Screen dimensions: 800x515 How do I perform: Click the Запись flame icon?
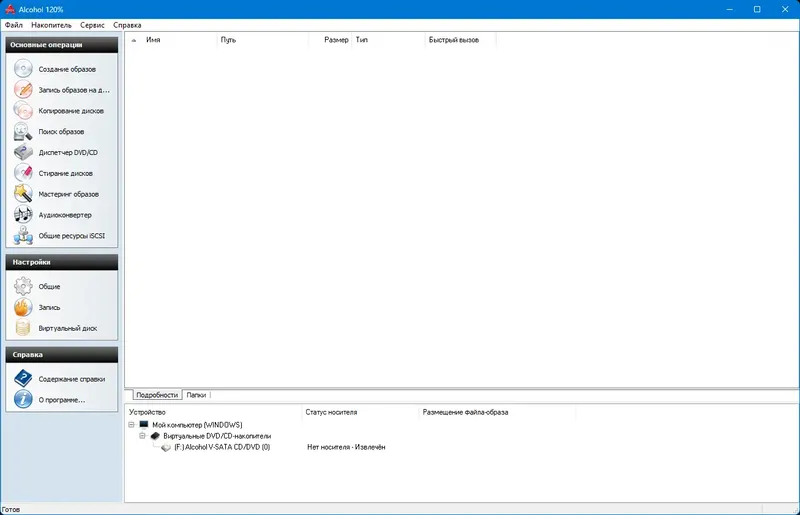pos(23,307)
